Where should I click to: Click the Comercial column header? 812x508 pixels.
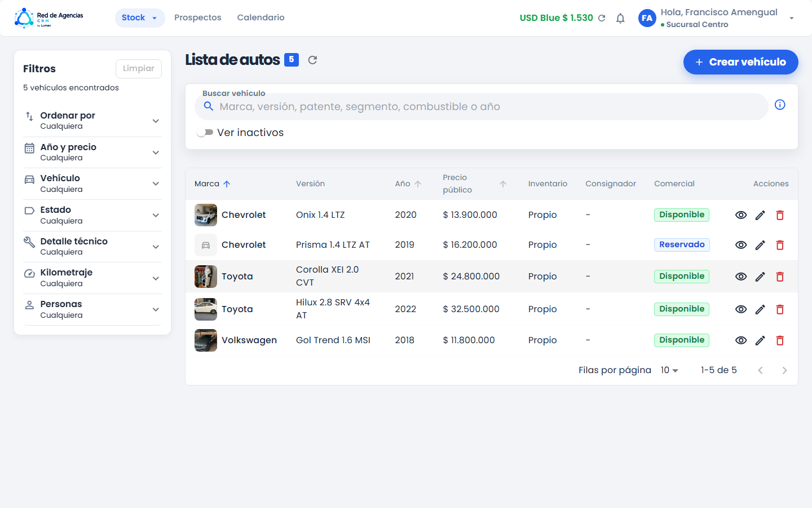[x=674, y=184]
